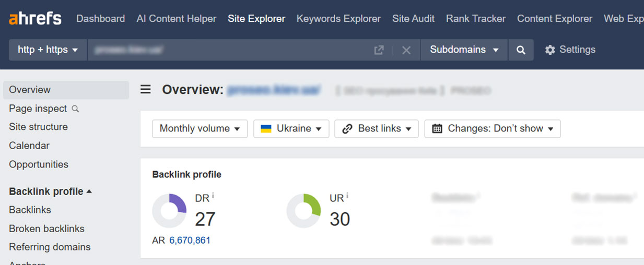Open the AR 6,670,861 rank link
This screenshot has width=644, height=265.
click(x=190, y=240)
